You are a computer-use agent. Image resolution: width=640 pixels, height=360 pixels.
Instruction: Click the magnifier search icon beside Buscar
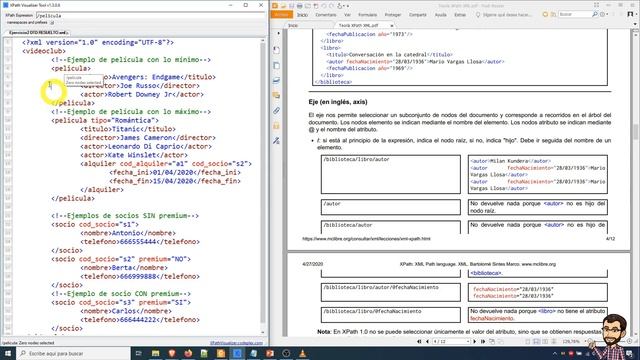(595, 14)
